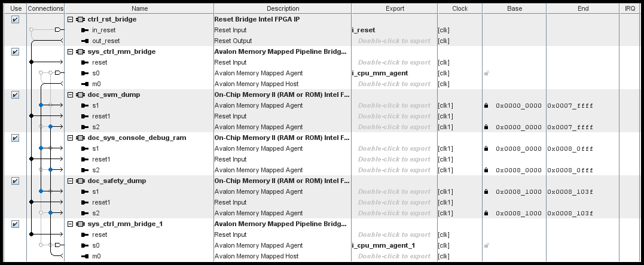Viewport: 644px width, 265px height.
Task: Click lock icon for doc_sys_console_debug_ram s2 base
Action: pyautogui.click(x=486, y=170)
